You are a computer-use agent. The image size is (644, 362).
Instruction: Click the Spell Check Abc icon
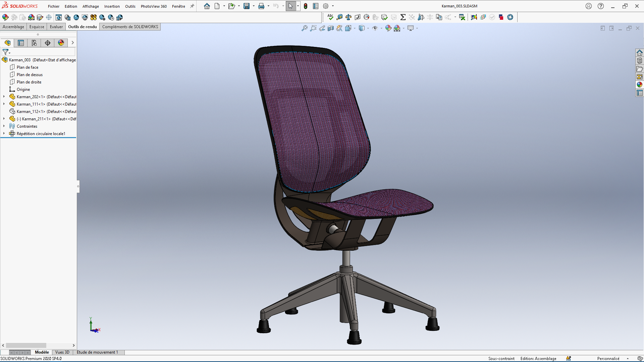tap(330, 17)
